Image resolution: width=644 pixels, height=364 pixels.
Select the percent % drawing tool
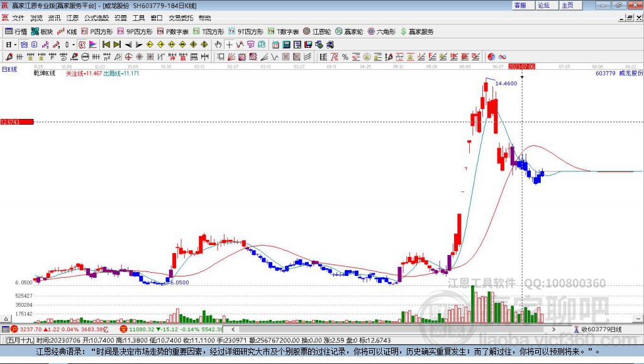(345, 57)
